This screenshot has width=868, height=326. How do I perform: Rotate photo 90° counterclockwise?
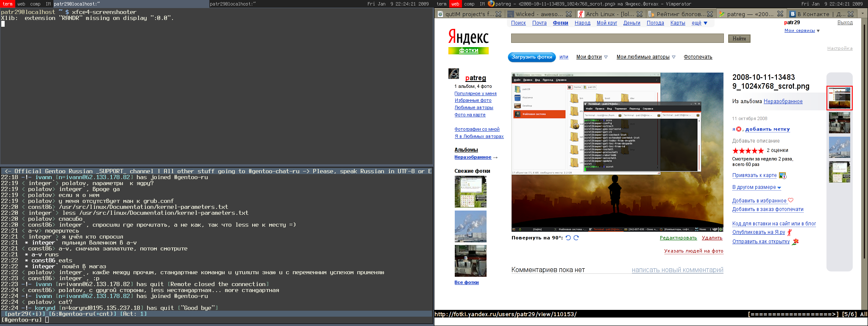[568, 238]
